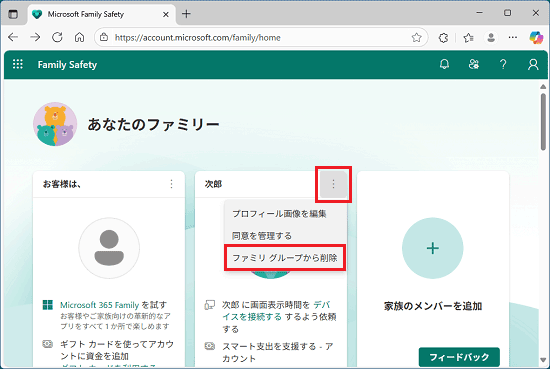550x369 pixels.
Task: Open the browser profile menu
Action: click(x=491, y=37)
